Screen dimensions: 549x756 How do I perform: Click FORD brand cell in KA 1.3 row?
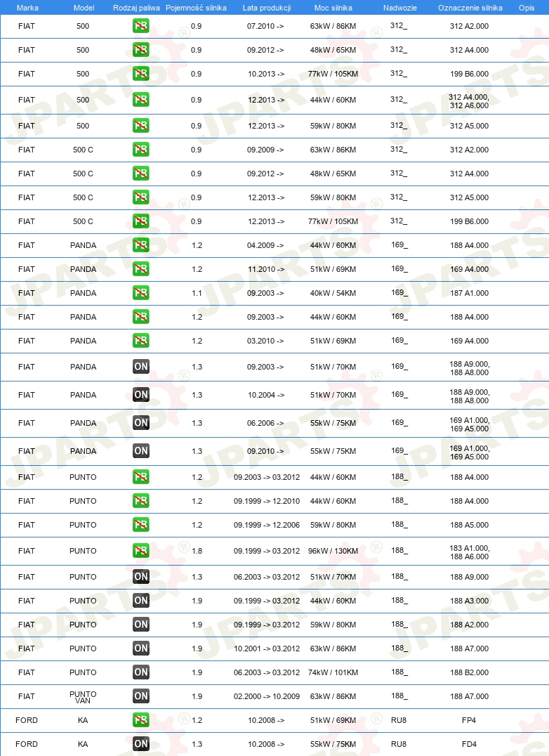[x=27, y=744]
